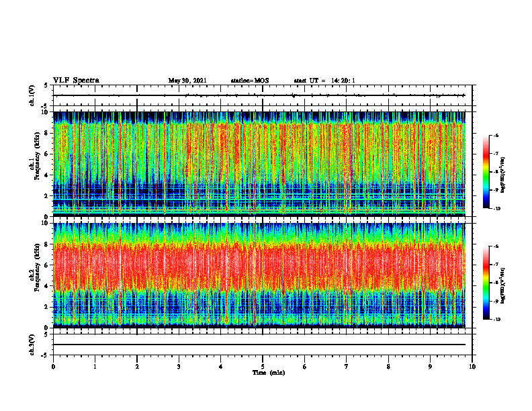
Task: Click the 'station=MOS' label
Action: [250, 81]
